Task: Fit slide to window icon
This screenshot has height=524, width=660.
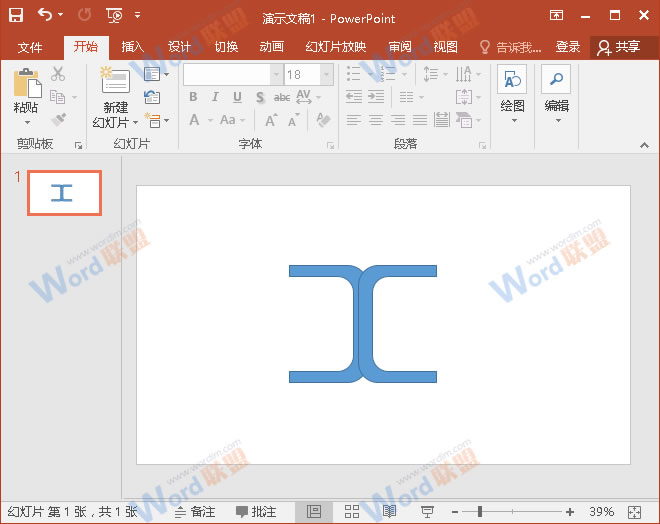Action: (x=632, y=511)
